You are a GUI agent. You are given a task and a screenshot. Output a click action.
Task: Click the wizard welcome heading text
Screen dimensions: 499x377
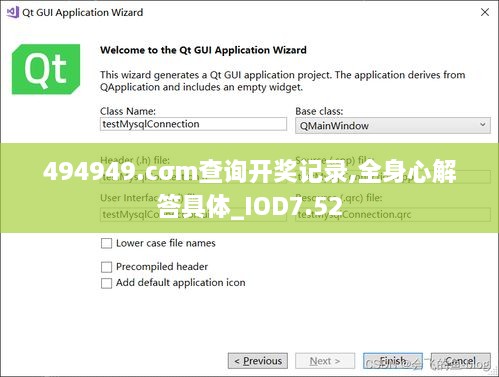203,50
